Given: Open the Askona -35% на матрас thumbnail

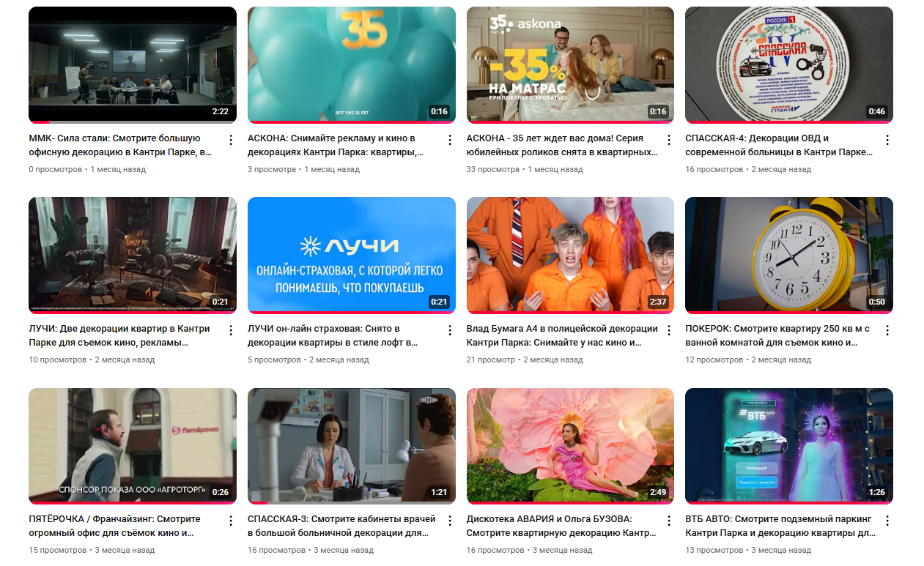Looking at the screenshot, I should 570,64.
